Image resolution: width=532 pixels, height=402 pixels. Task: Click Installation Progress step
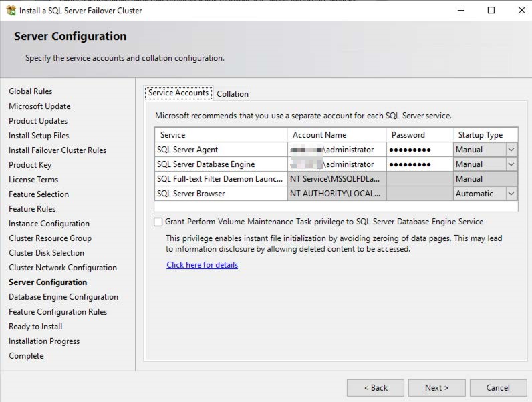click(x=44, y=341)
